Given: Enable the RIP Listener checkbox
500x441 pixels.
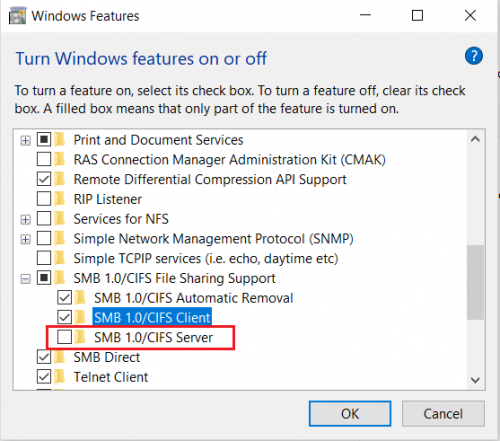Looking at the screenshot, I should coord(44,199).
